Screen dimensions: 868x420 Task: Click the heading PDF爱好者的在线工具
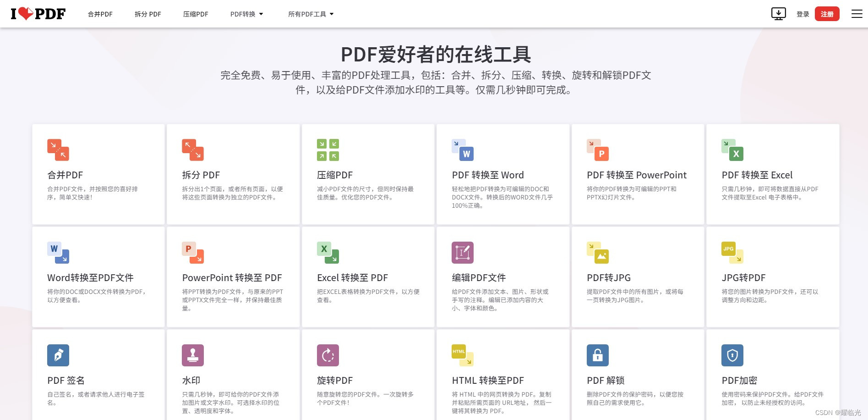436,55
